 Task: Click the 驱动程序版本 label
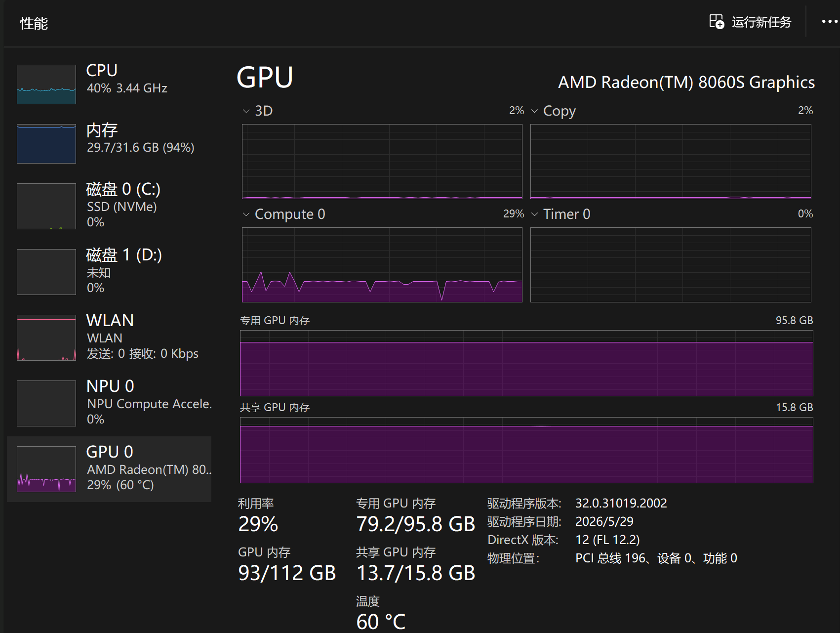click(524, 503)
